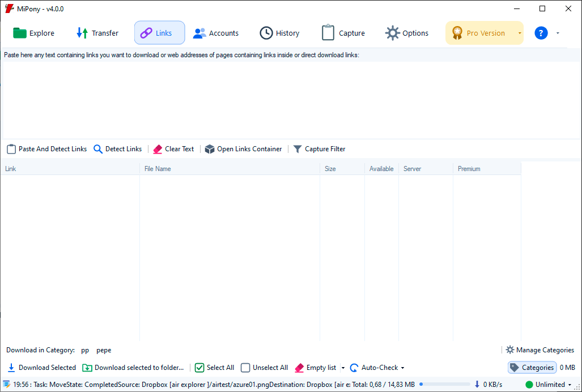Switch to the Transfer tab
The height and width of the screenshot is (392, 582).
click(97, 33)
